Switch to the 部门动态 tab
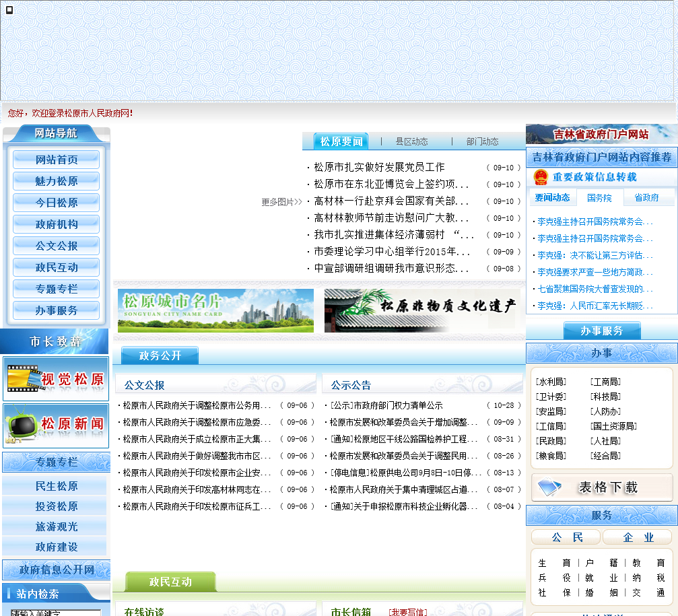 pyautogui.click(x=482, y=141)
